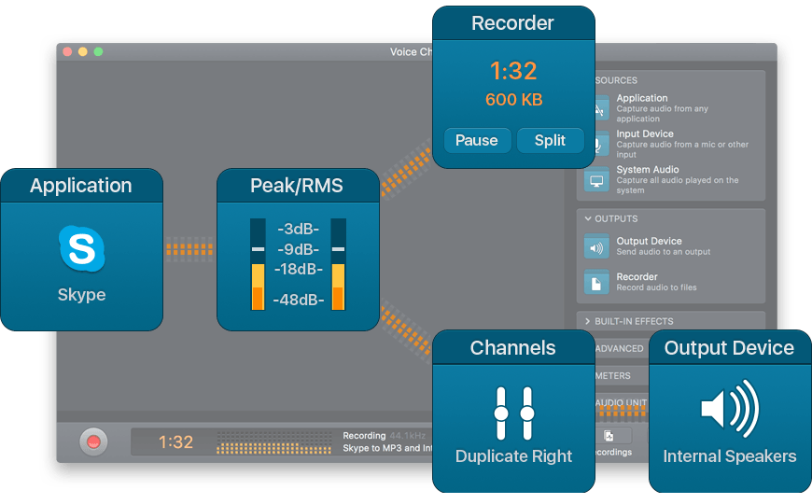Screen dimensions: 812x504
Task: Click the Skype label in Application block
Action: 82,294
